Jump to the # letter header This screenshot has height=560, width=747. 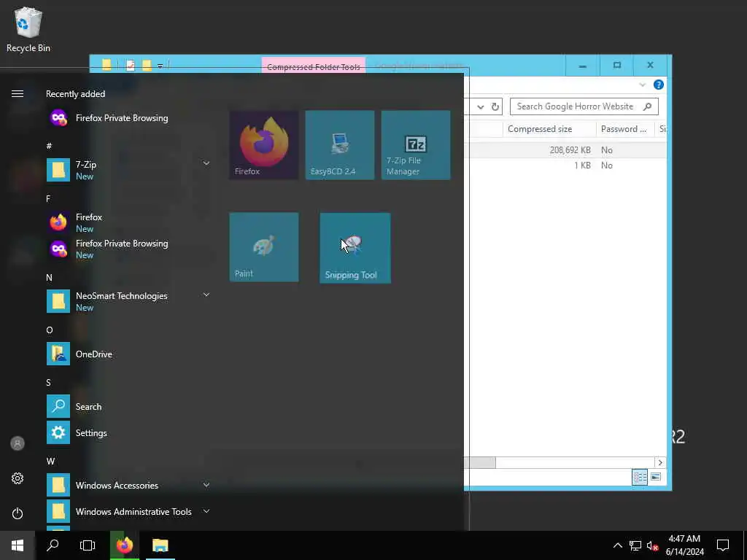coord(49,146)
